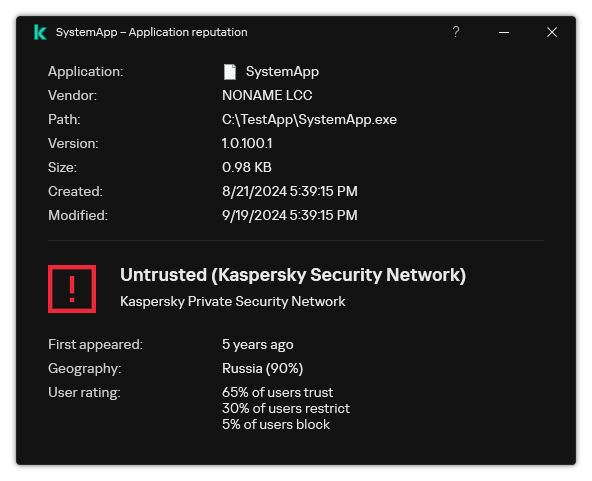Click the Untrusted (Kaspersky Security Network) heading

click(x=293, y=275)
